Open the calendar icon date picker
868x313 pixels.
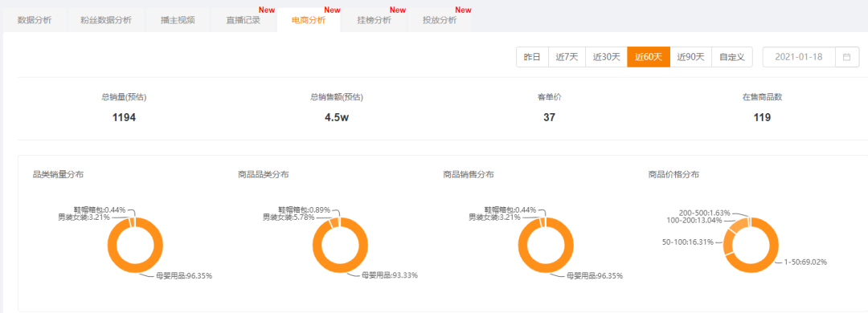[x=846, y=57]
